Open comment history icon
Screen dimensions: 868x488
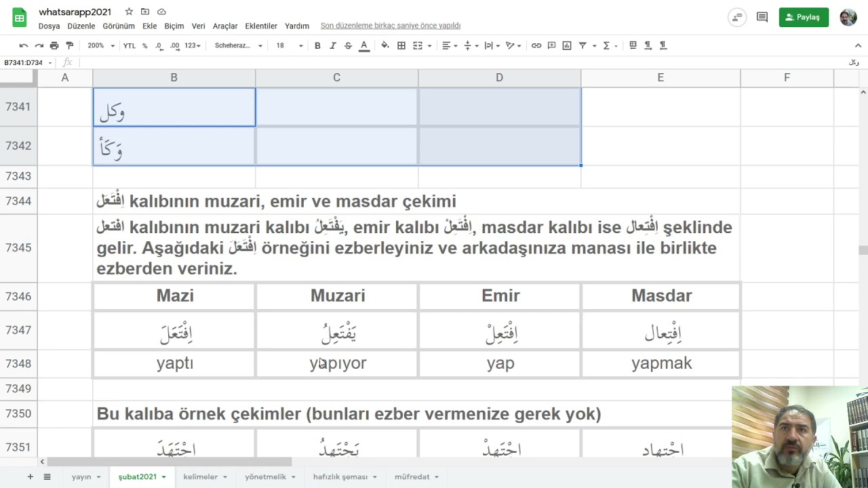tap(762, 17)
